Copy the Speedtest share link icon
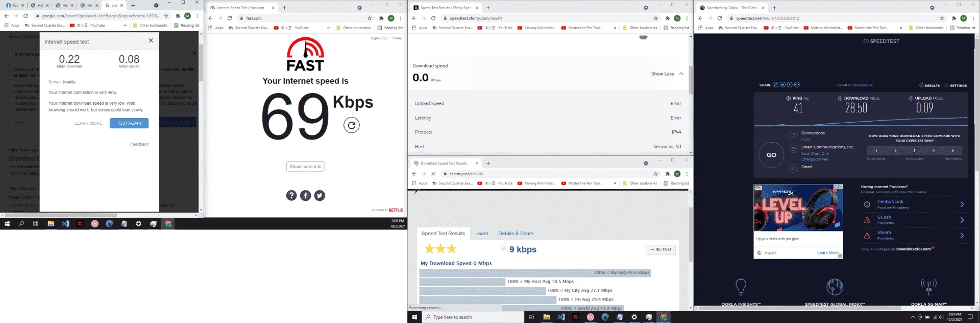 tap(775, 85)
